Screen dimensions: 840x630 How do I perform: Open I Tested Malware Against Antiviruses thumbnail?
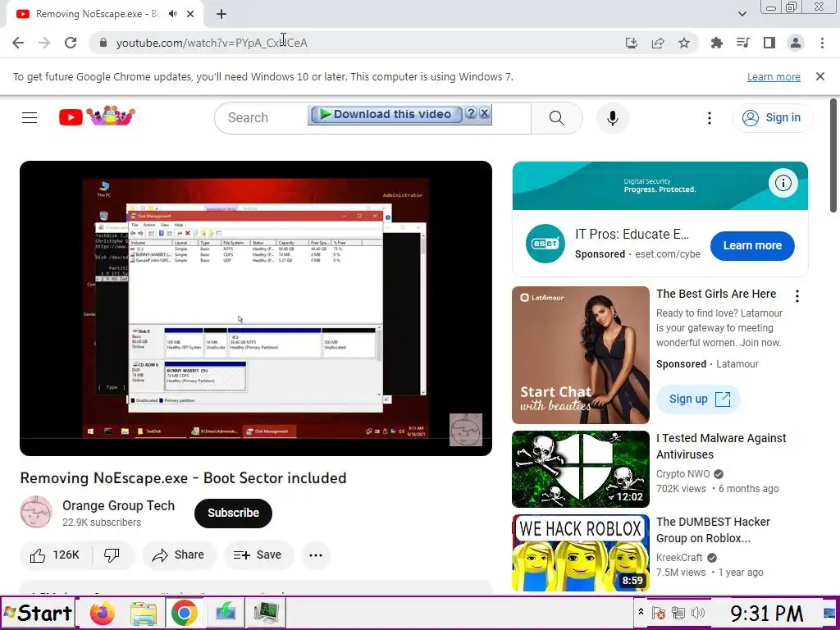click(581, 468)
